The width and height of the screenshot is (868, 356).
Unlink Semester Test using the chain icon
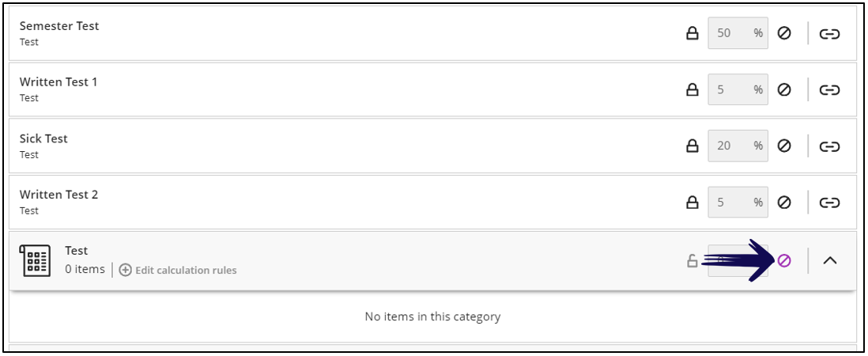(x=829, y=34)
